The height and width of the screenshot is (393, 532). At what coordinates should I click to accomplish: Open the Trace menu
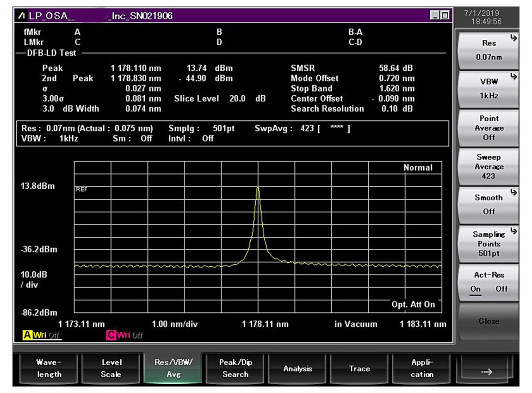pos(359,368)
